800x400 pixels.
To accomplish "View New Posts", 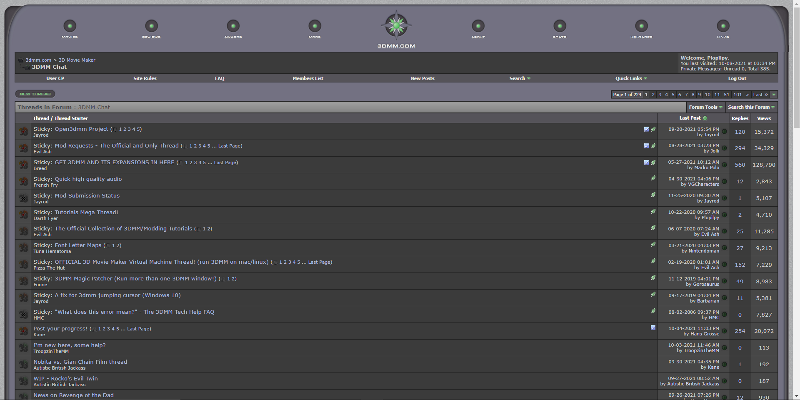I will pyautogui.click(x=422, y=79).
